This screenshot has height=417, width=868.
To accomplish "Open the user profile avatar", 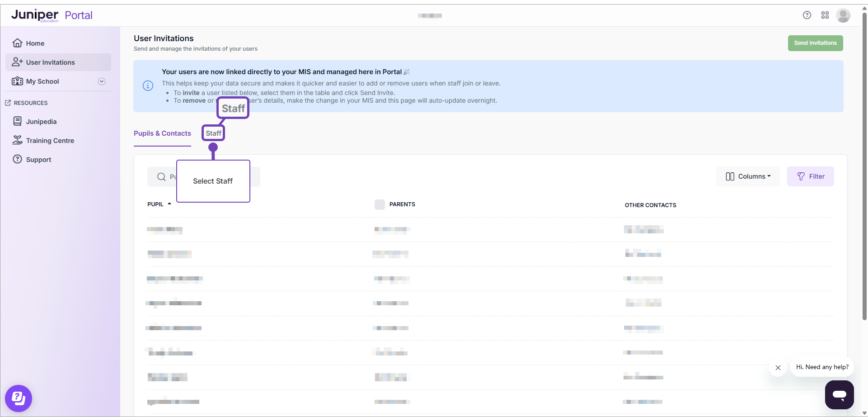I will (x=843, y=15).
